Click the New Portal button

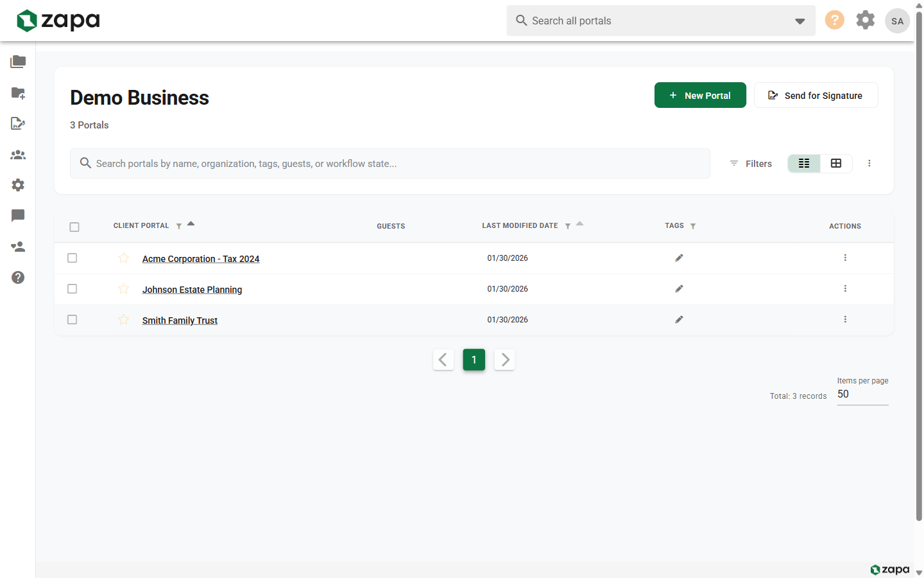point(700,95)
